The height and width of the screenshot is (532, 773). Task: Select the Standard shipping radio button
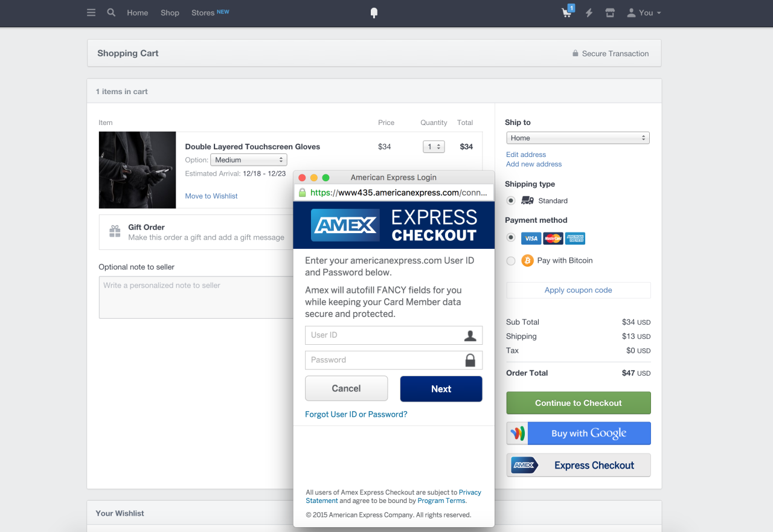(x=511, y=200)
